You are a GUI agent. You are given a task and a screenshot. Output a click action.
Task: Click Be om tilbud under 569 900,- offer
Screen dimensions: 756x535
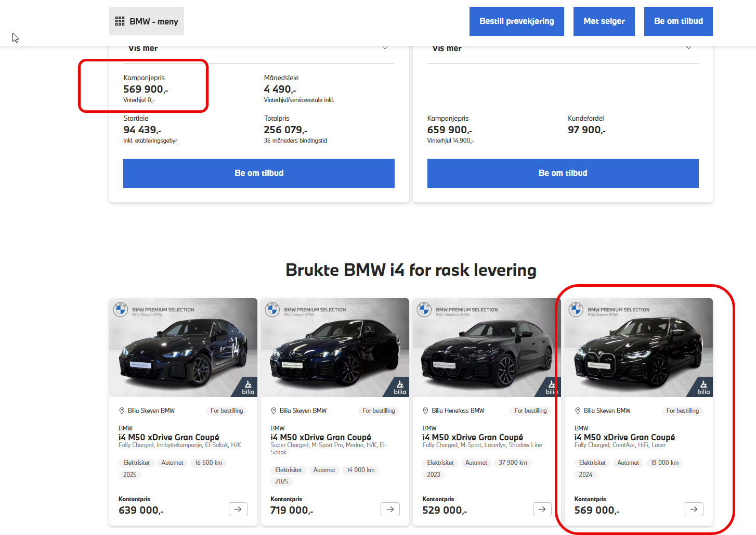(x=259, y=173)
